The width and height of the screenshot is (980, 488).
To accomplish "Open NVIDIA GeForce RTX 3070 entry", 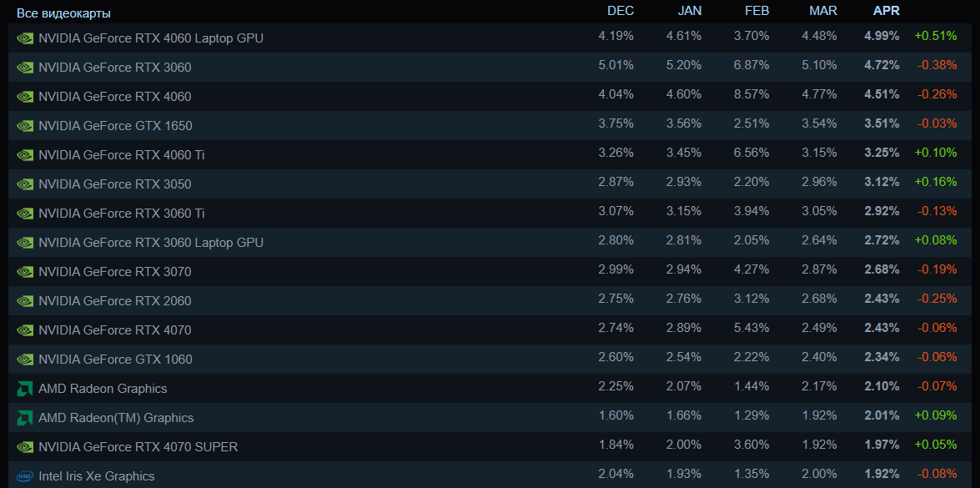I will point(114,271).
